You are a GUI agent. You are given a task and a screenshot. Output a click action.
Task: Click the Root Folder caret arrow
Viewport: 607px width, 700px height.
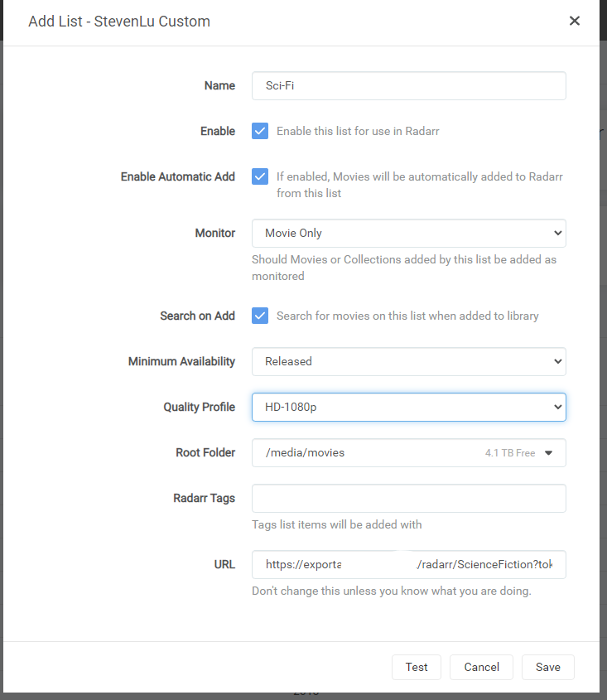(x=548, y=453)
